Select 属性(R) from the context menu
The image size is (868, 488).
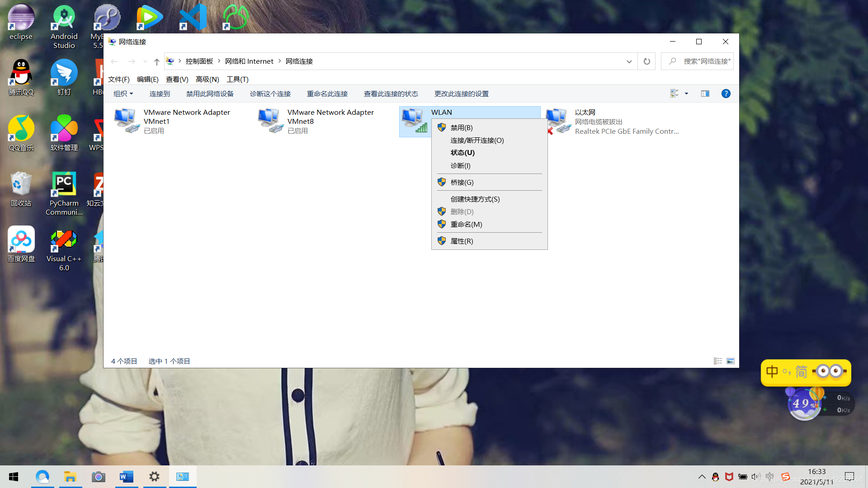[x=462, y=241]
